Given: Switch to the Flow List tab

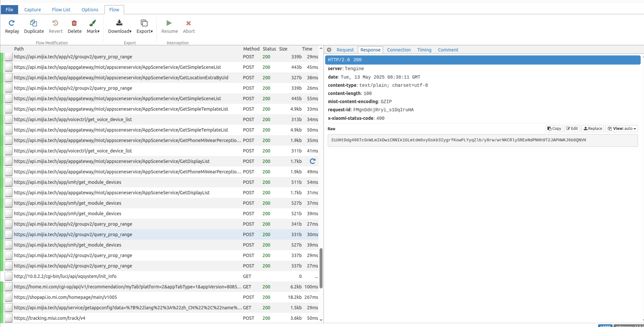Looking at the screenshot, I should click(61, 10).
